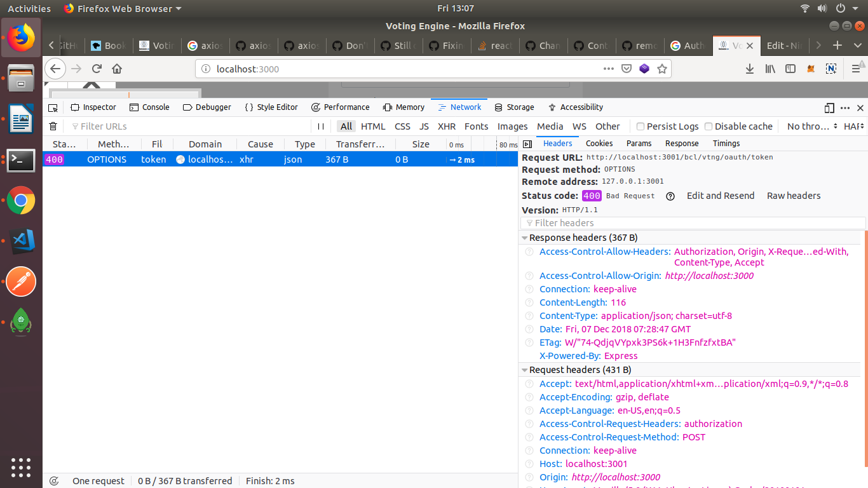Viewport: 868px width, 488px height.
Task: Open Show Applications grid icon
Action: click(21, 467)
